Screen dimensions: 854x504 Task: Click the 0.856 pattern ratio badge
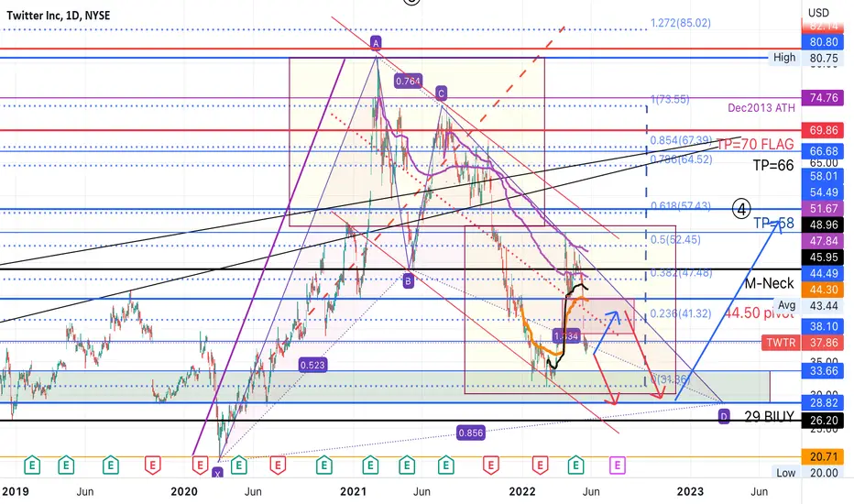(471, 433)
